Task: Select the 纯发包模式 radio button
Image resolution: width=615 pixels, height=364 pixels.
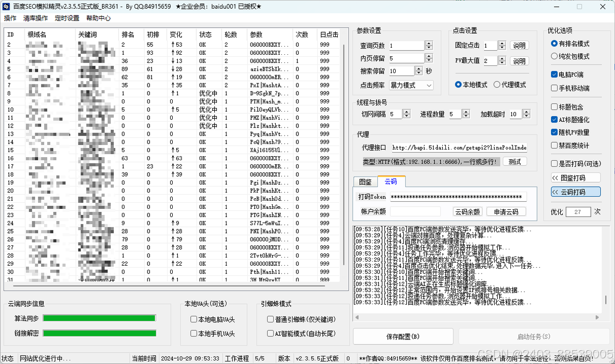Action: tap(554, 56)
